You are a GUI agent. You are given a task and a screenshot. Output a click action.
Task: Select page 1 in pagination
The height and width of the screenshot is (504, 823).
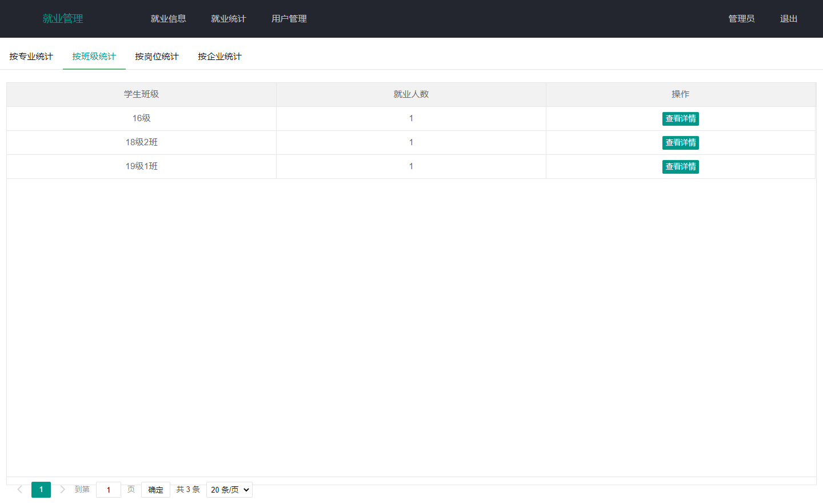pyautogui.click(x=41, y=490)
